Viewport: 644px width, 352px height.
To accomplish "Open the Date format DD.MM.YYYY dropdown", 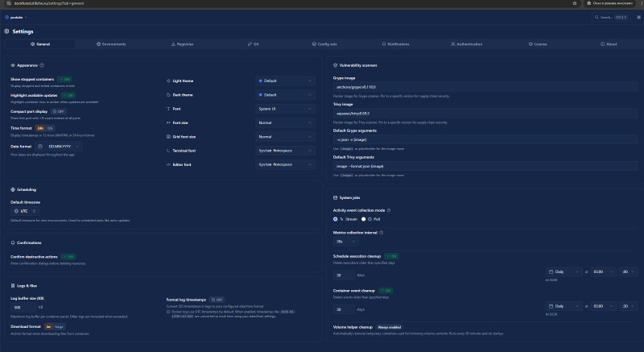I will click(58, 147).
